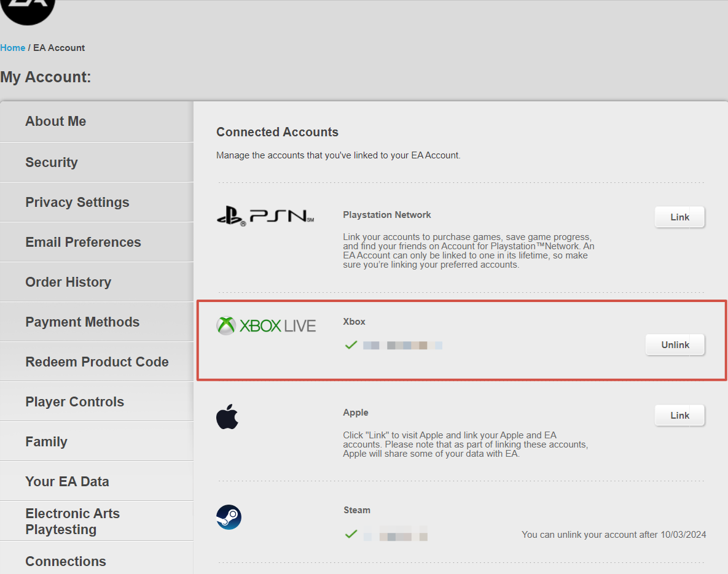
Task: Click the PlayStation PSN logo
Action: [x=265, y=215]
